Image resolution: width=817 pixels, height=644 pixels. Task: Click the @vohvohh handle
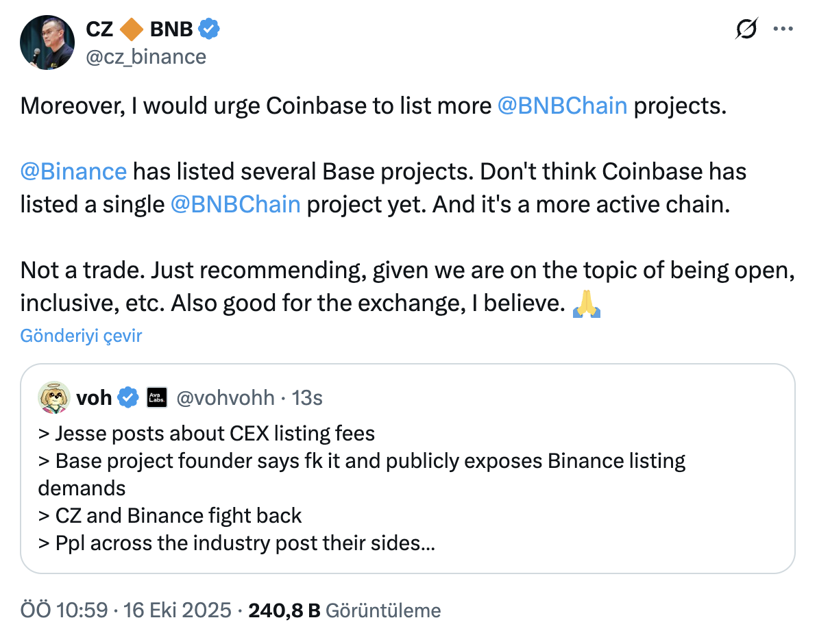[225, 397]
